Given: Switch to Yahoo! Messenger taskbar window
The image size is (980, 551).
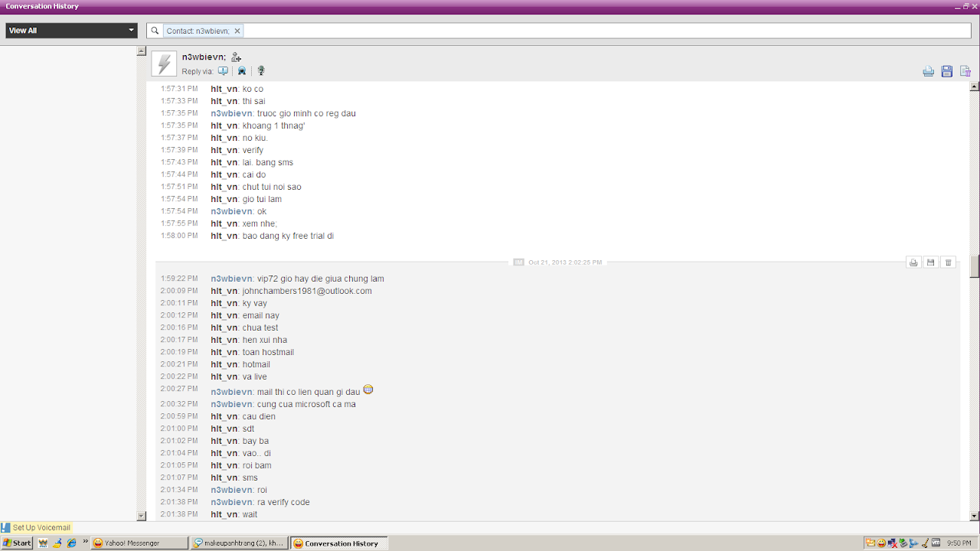Looking at the screenshot, I should (x=139, y=543).
